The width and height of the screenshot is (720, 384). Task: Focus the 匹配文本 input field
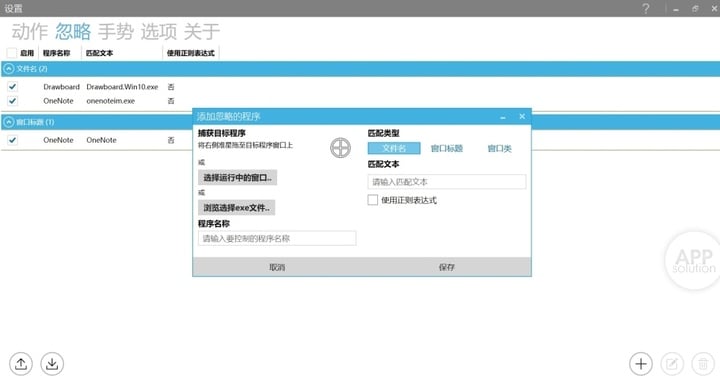[447, 182]
